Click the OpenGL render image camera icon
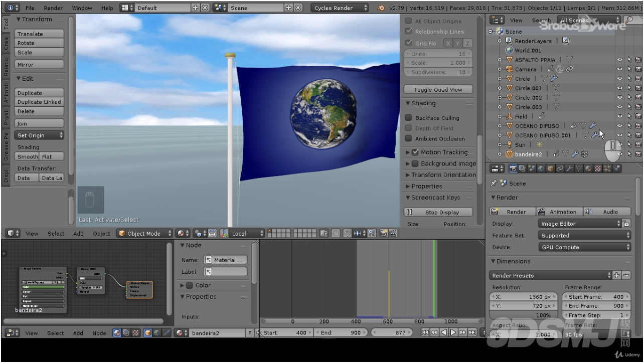 [x=383, y=233]
